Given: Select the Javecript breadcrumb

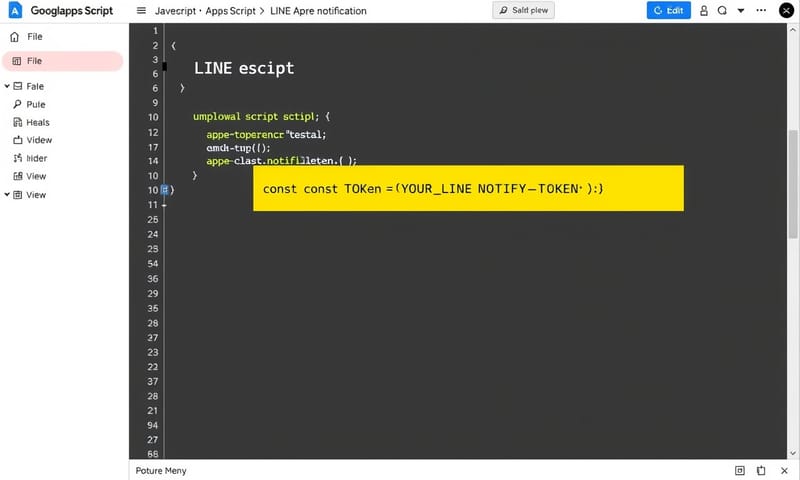Looking at the screenshot, I should [175, 11].
